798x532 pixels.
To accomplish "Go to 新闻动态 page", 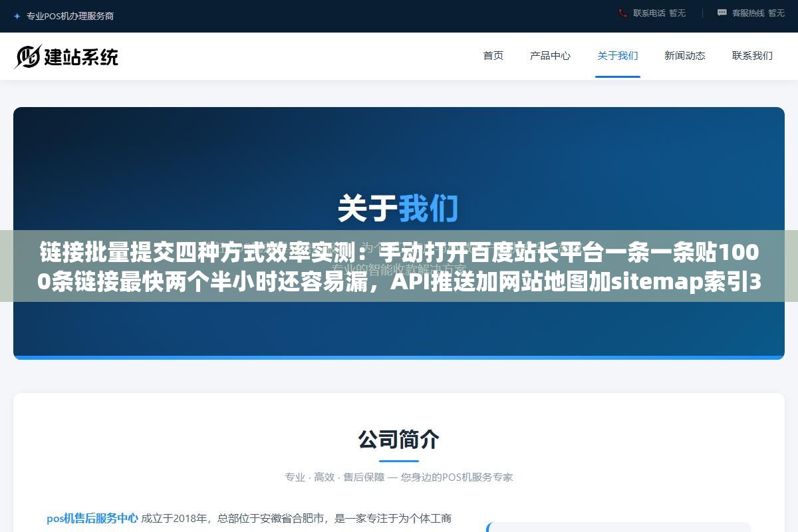I will pyautogui.click(x=685, y=56).
